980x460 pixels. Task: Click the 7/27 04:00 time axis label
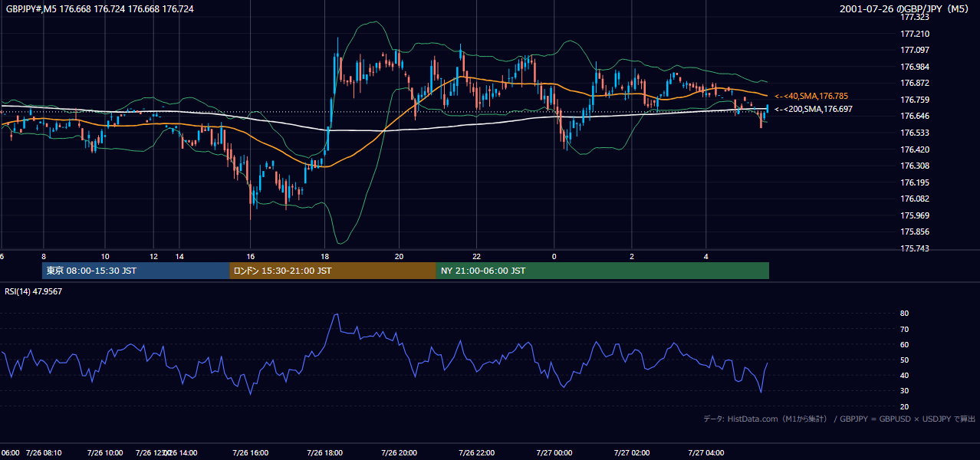point(706,453)
